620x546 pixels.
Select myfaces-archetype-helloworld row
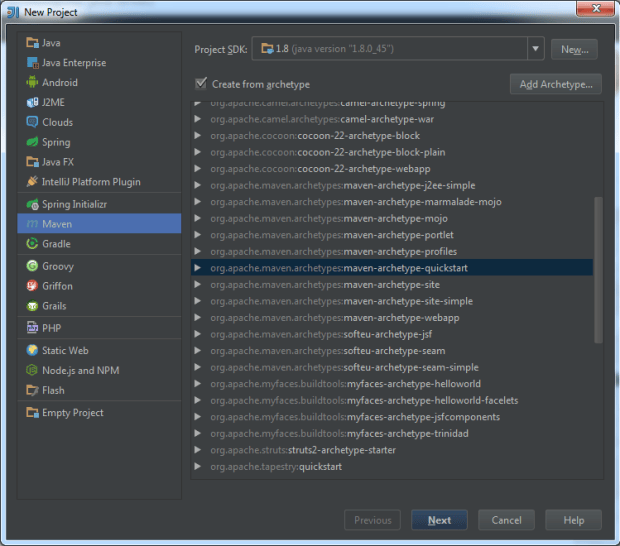pos(391,384)
